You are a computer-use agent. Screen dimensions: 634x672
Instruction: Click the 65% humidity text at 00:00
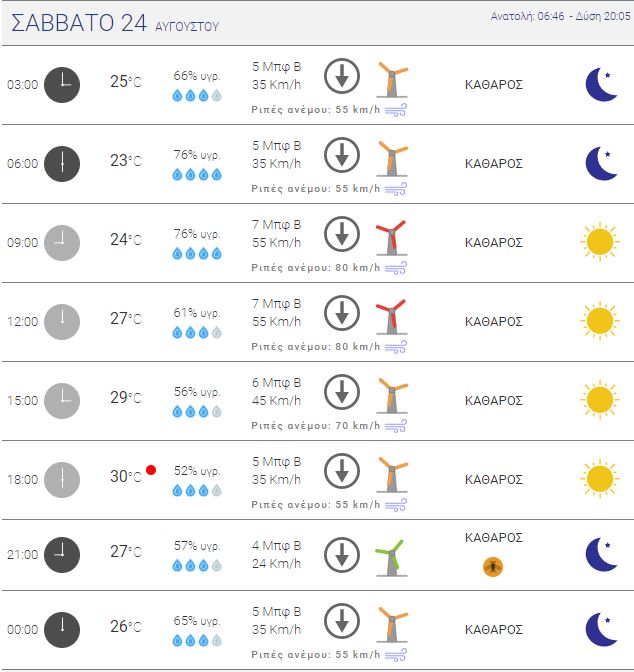click(x=197, y=621)
